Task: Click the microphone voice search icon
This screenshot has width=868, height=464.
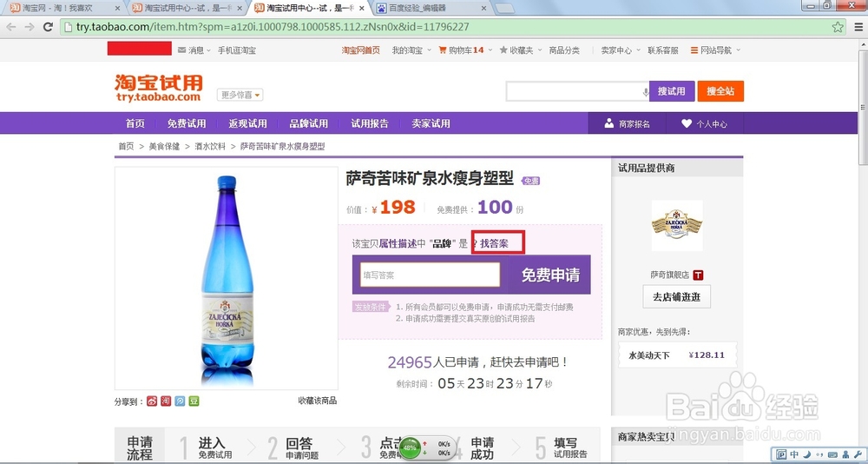Action: pos(645,92)
